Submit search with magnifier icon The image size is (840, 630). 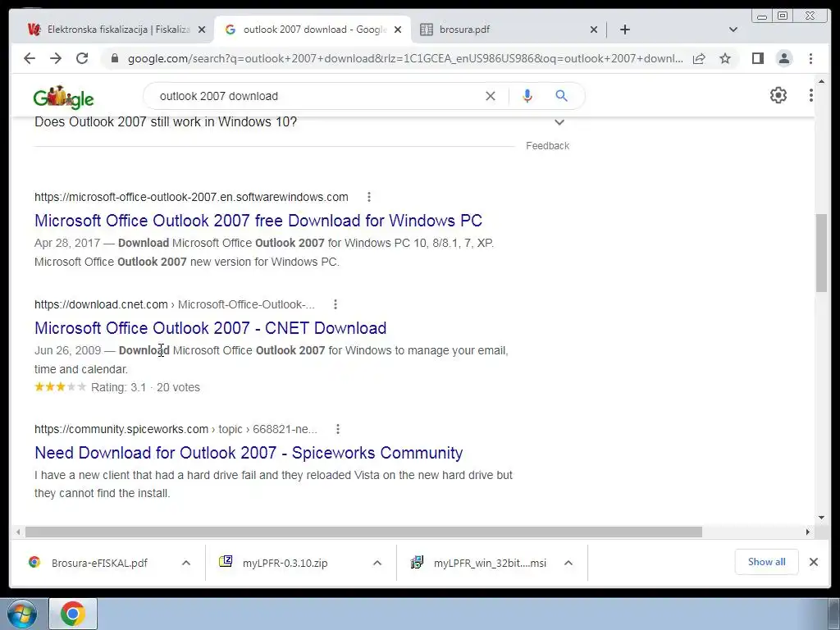[561, 96]
